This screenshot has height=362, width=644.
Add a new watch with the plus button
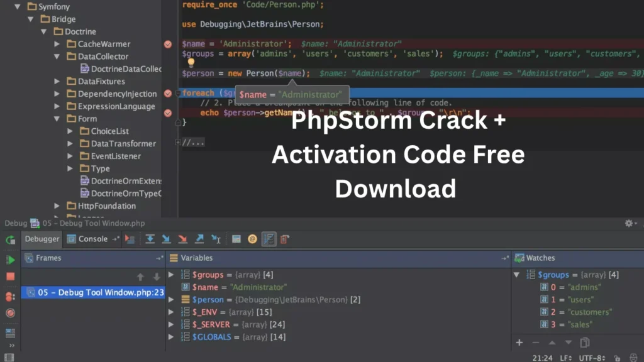pos(519,343)
